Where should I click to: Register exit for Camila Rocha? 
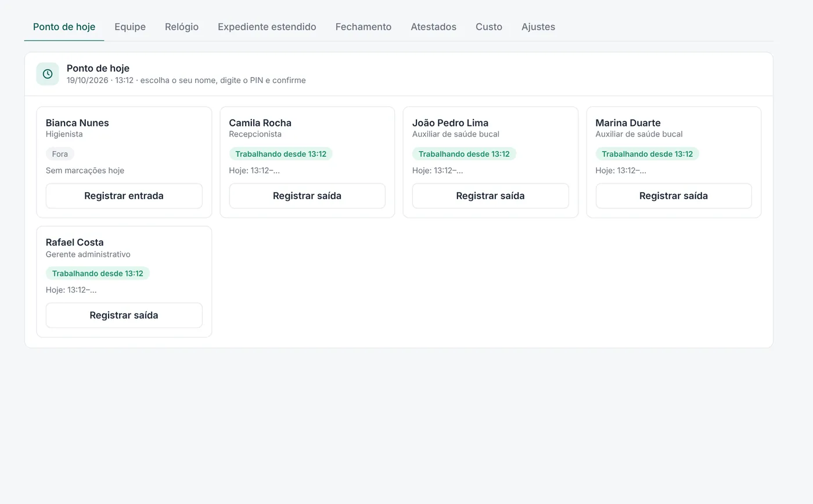point(307,196)
